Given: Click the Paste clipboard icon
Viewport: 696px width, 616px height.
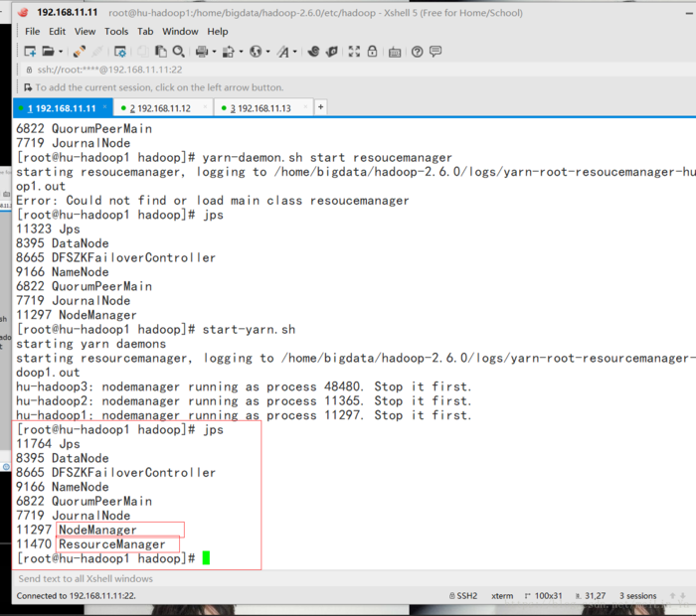Looking at the screenshot, I should point(161,52).
